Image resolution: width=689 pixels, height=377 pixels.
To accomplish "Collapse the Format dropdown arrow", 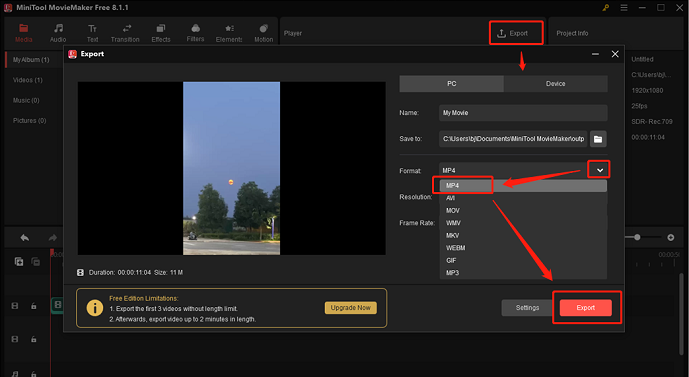I will click(x=600, y=170).
